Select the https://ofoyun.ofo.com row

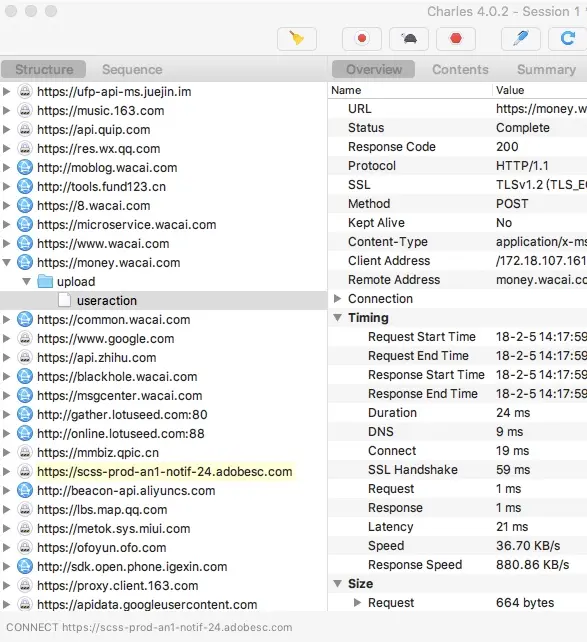pyautogui.click(x=163, y=547)
